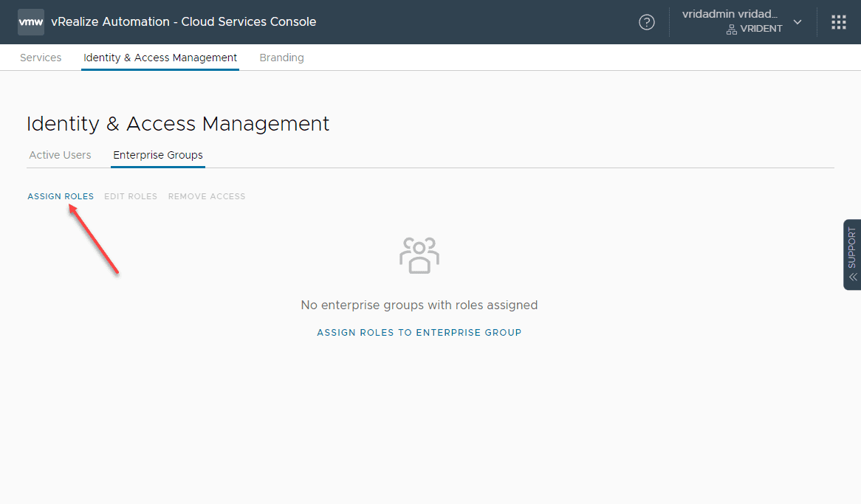
Task: Open the vridadmin user menu
Action: (x=730, y=15)
